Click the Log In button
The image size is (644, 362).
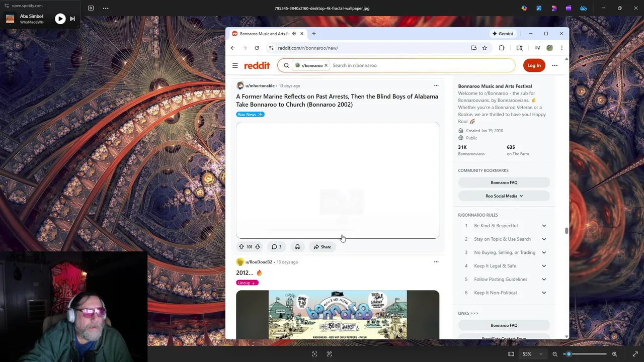pos(534,65)
